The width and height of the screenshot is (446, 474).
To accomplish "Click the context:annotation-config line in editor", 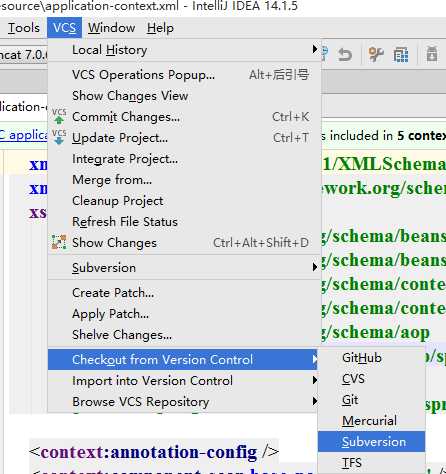I will [x=154, y=452].
